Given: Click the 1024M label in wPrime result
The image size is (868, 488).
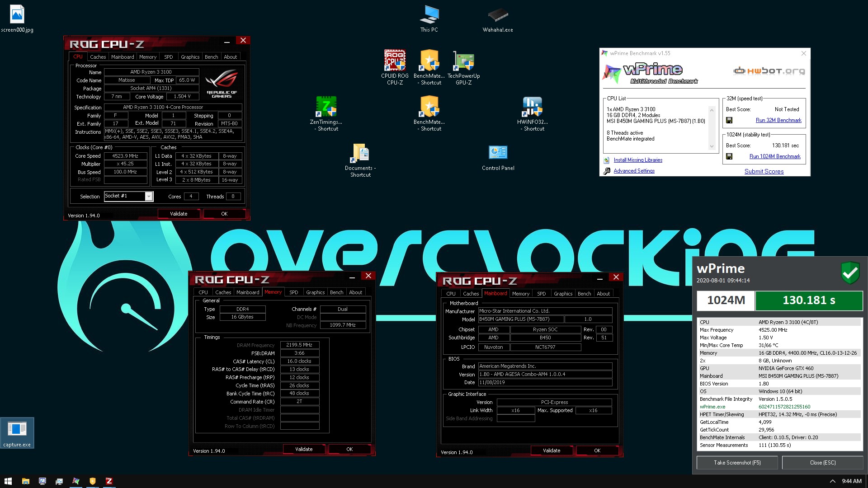Looking at the screenshot, I should click(x=726, y=300).
